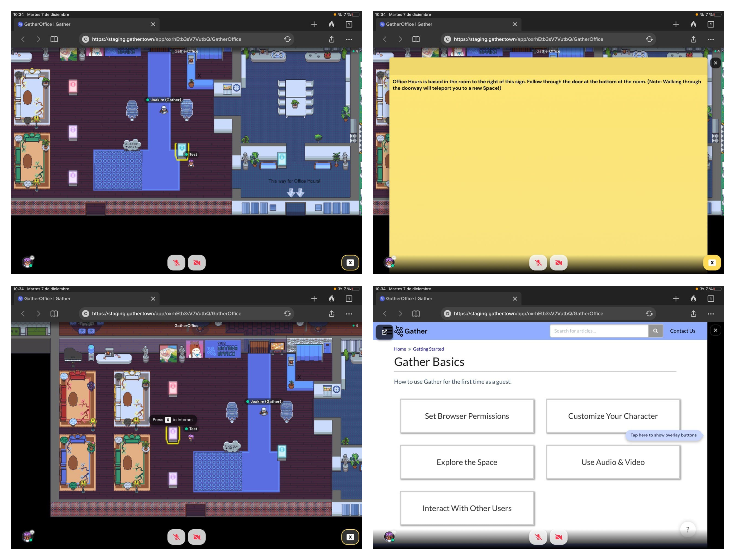Unmute microphone in the interact tooltip screenshot
The height and width of the screenshot is (560, 735).
point(176,537)
